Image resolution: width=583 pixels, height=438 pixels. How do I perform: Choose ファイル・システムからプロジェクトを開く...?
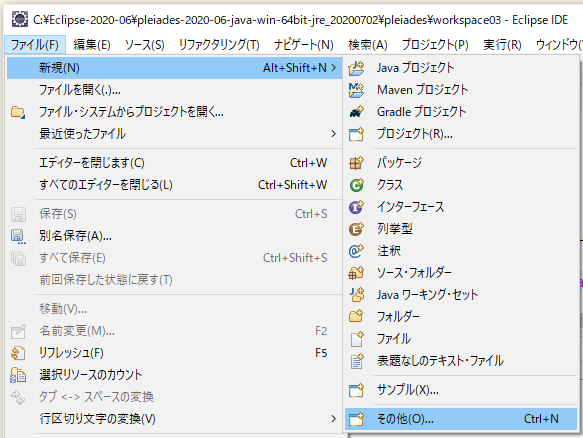(x=174, y=112)
